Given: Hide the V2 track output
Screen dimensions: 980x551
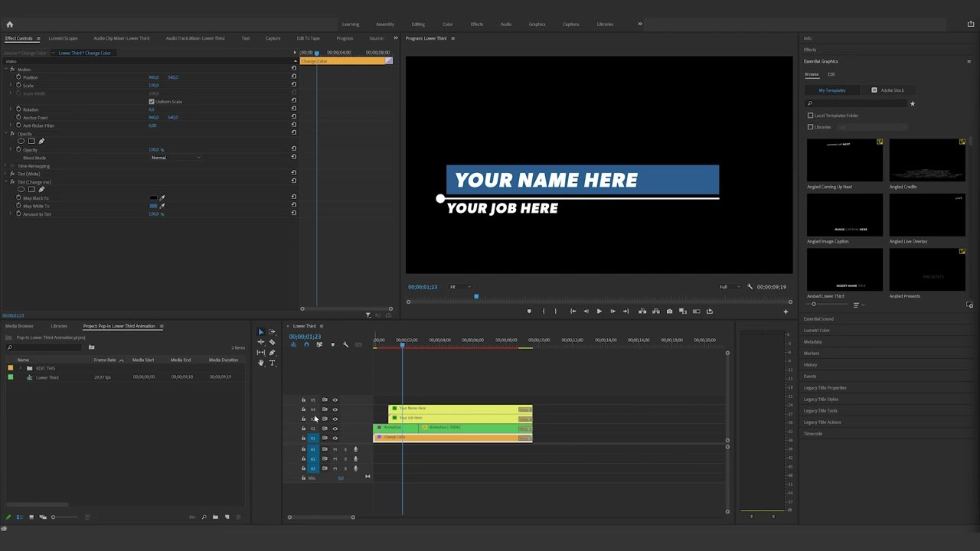Looking at the screenshot, I should click(x=335, y=429).
